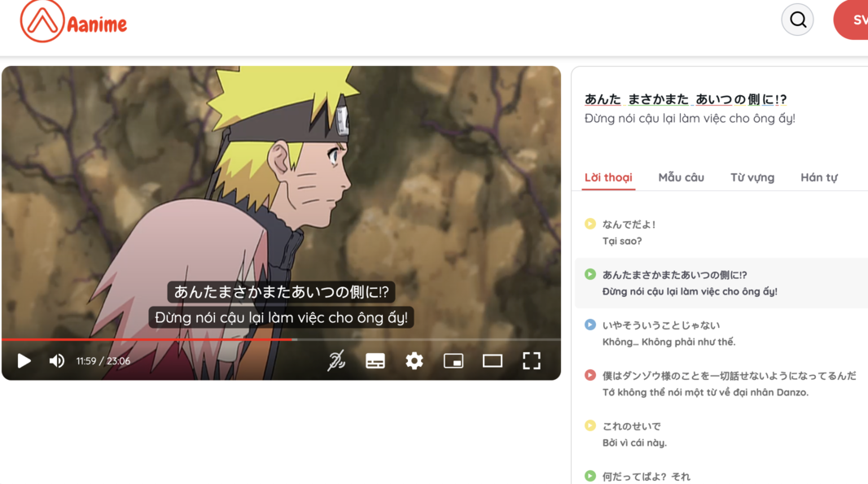Select the Hán tự tab
Screen dimensions: 868x484
tap(818, 177)
